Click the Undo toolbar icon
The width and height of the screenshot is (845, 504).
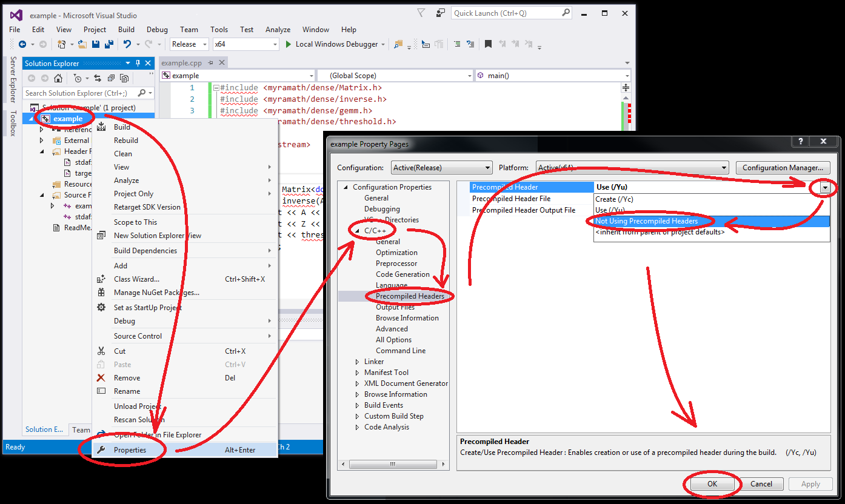(127, 44)
